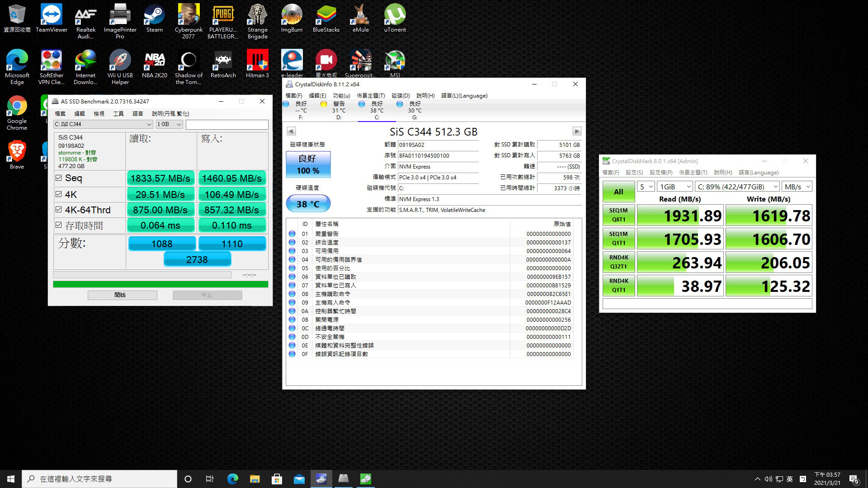
Task: Click the taskbar clock showing 下午 03:57
Action: [x=827, y=479]
